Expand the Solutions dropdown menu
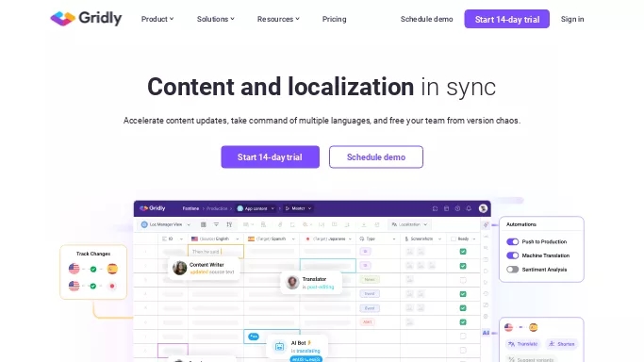The height and width of the screenshot is (362, 644). pyautogui.click(x=216, y=19)
